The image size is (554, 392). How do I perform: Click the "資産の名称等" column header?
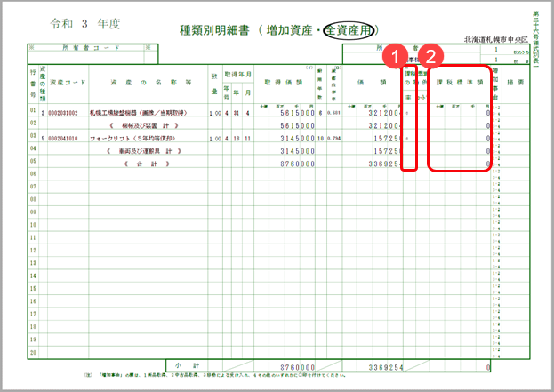point(151,83)
